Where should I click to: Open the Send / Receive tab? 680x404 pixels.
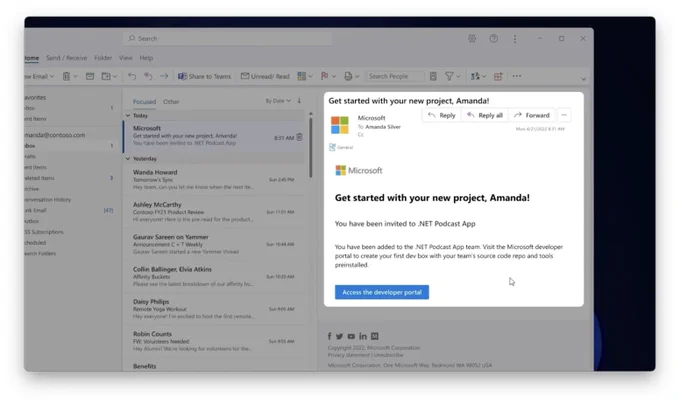click(x=66, y=58)
